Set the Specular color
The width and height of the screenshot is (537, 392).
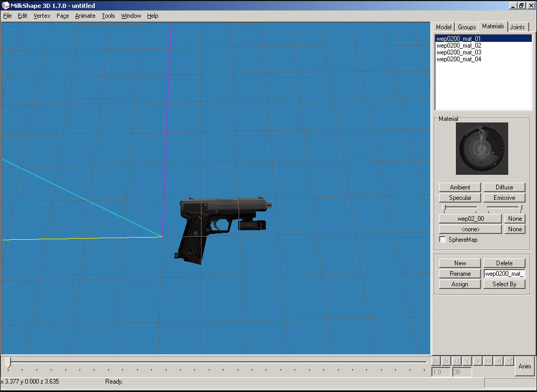click(x=460, y=198)
